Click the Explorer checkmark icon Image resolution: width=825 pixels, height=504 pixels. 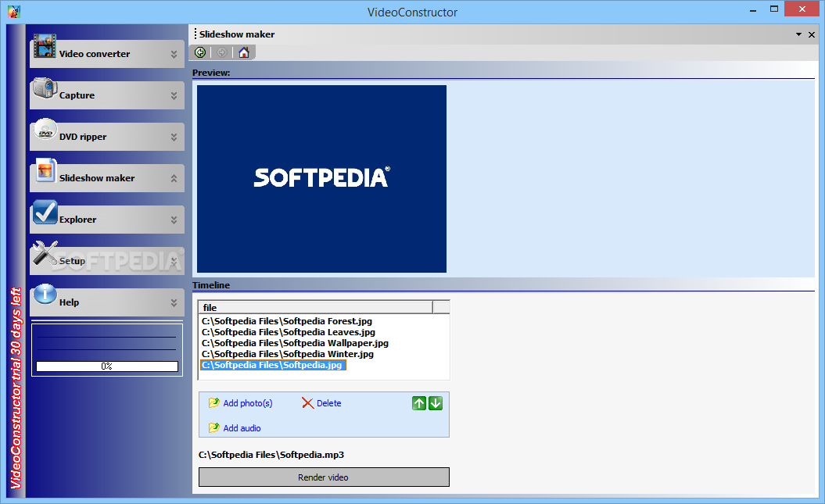coord(45,212)
